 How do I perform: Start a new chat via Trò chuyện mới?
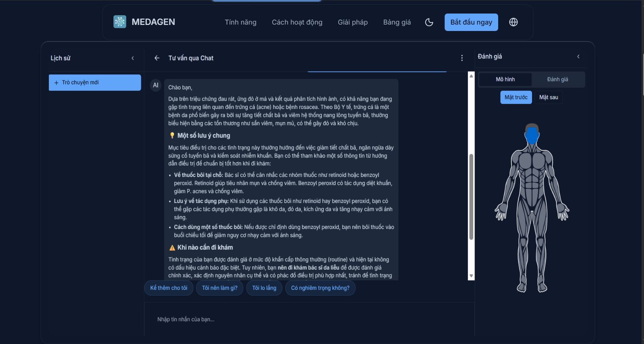[x=94, y=82]
